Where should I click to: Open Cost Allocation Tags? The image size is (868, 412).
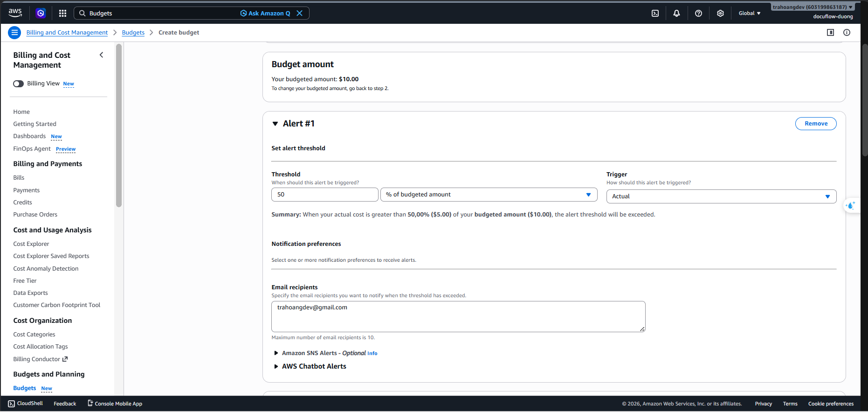click(41, 347)
